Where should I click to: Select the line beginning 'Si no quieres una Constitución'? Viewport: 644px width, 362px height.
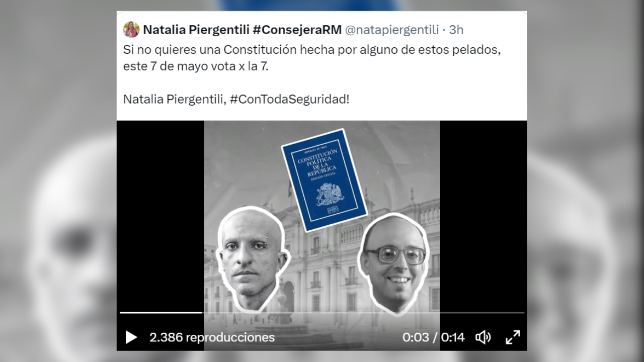312,50
